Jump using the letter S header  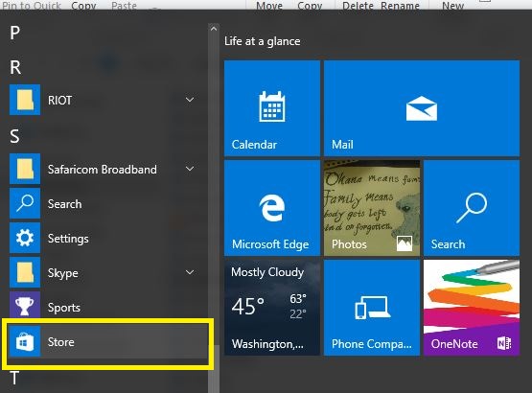tap(14, 136)
